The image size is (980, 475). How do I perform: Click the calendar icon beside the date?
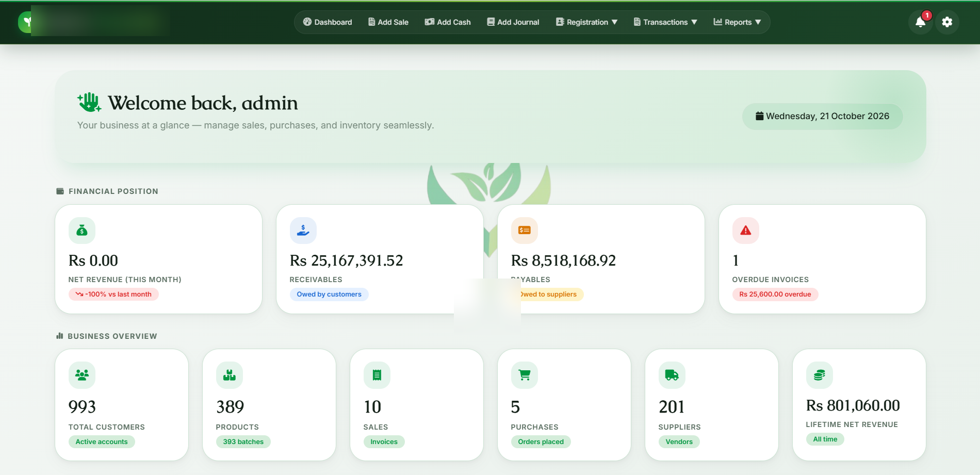coord(759,116)
